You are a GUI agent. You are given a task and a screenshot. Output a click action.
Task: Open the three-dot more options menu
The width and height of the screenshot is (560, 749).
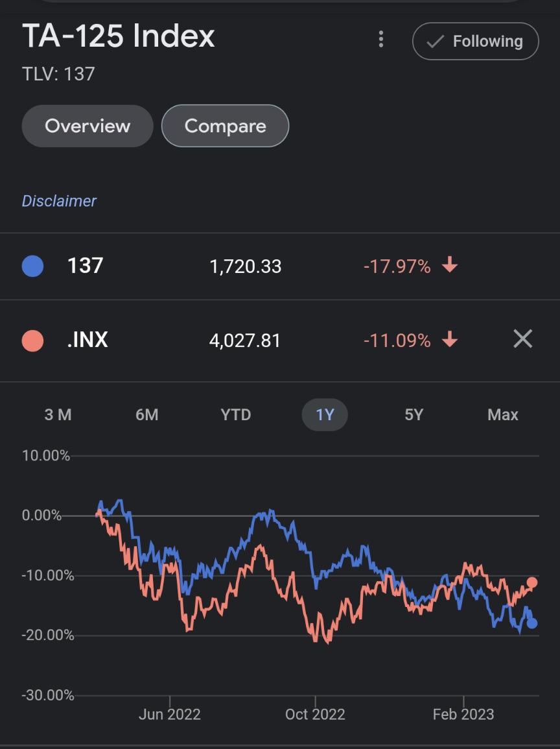pyautogui.click(x=380, y=39)
